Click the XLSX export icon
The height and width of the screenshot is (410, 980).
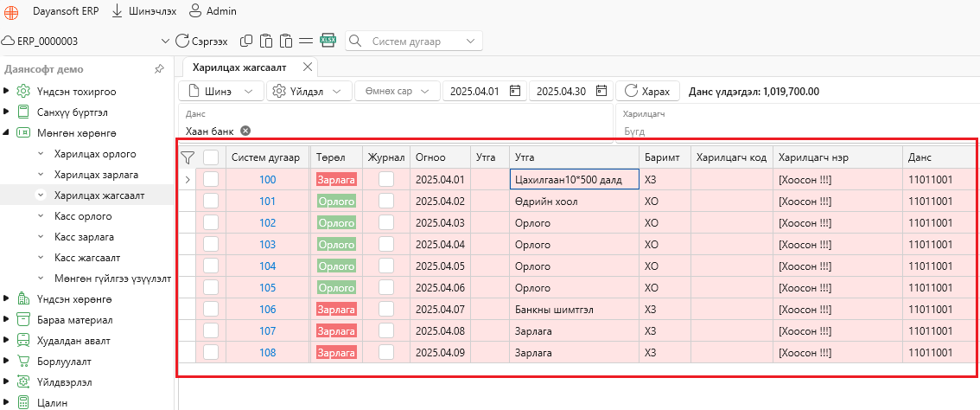[328, 41]
